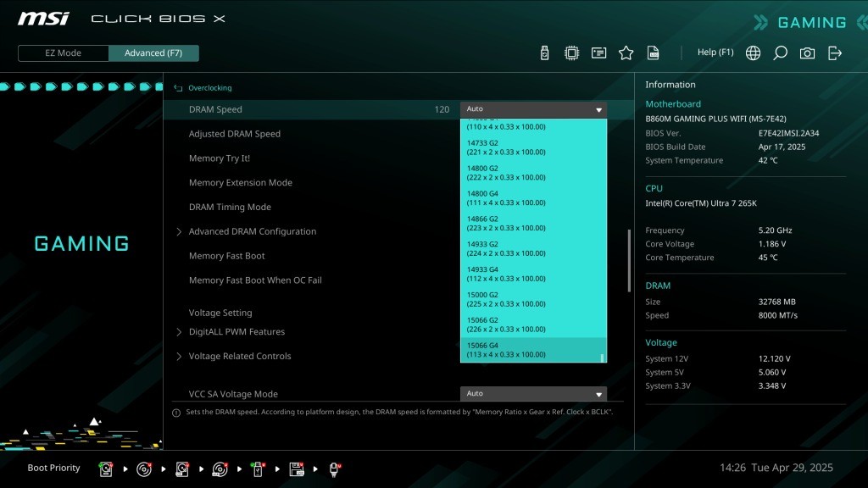
Task: Click the log file icon in top toolbar
Action: (654, 53)
